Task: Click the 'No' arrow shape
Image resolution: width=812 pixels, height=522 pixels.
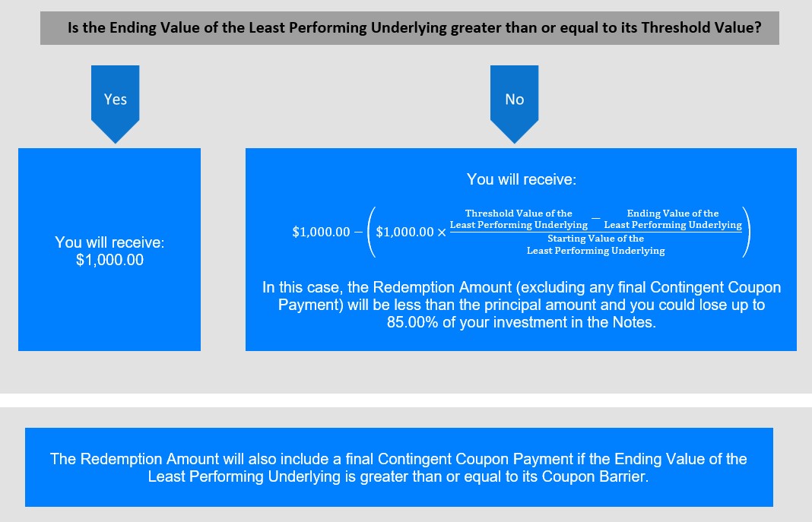Action: (514, 103)
